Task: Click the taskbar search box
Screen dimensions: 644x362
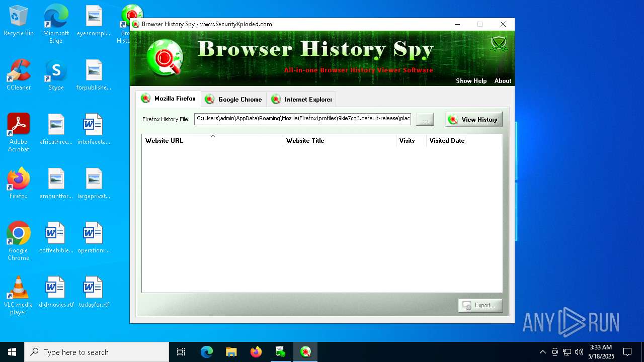Action: click(x=97, y=352)
